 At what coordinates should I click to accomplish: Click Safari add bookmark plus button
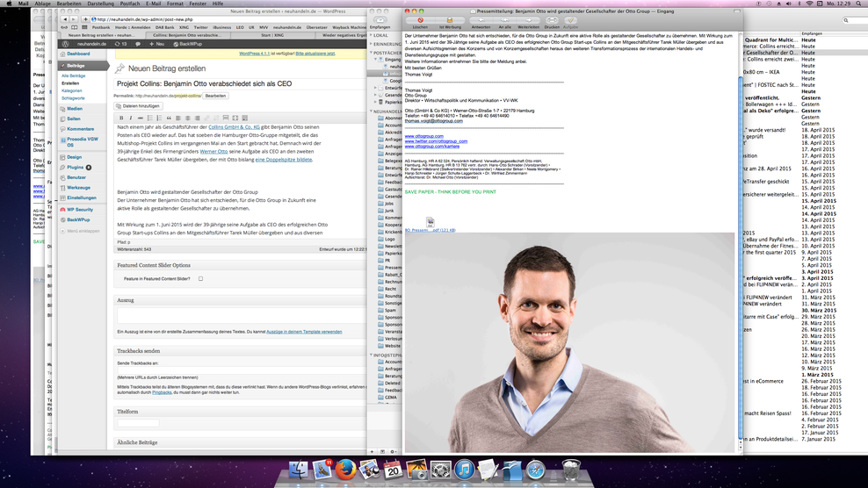[x=85, y=19]
